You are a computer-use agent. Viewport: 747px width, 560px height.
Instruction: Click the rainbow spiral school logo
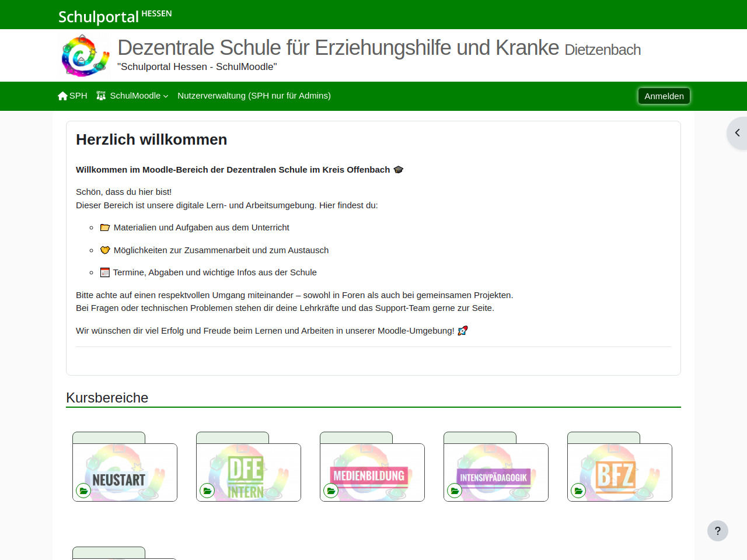(85, 55)
